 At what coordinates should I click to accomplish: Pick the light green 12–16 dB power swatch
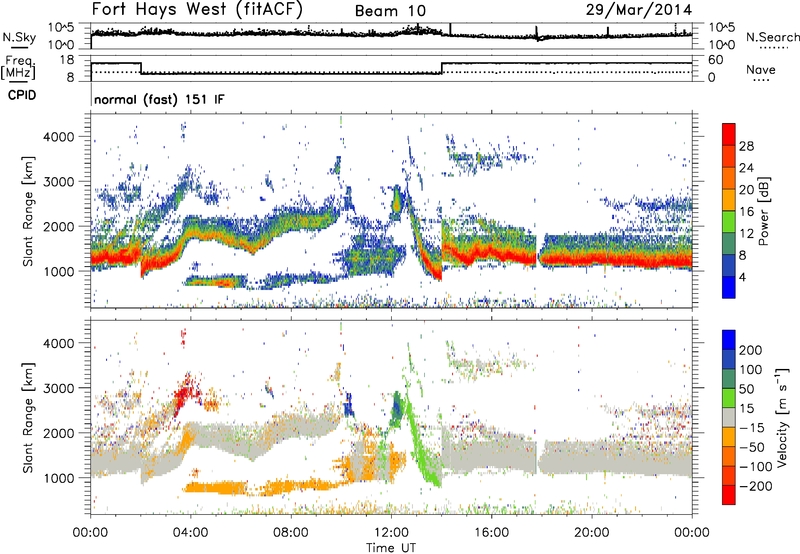729,222
